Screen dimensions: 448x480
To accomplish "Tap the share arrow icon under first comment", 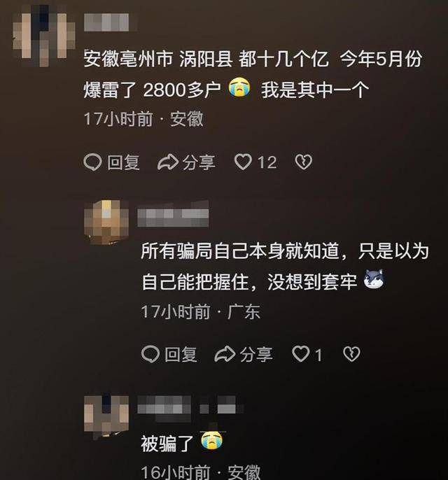I will coord(168,162).
